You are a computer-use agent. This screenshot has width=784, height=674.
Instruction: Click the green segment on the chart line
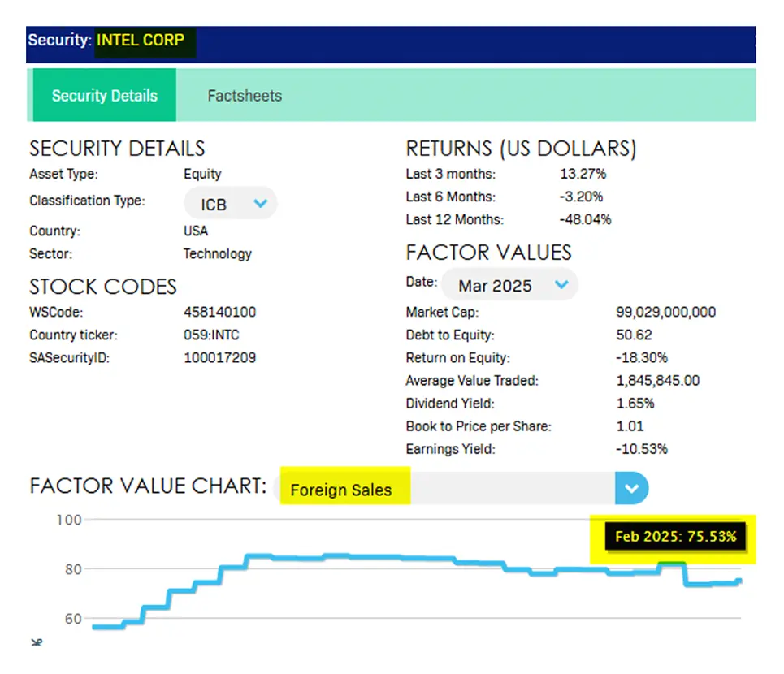672,564
